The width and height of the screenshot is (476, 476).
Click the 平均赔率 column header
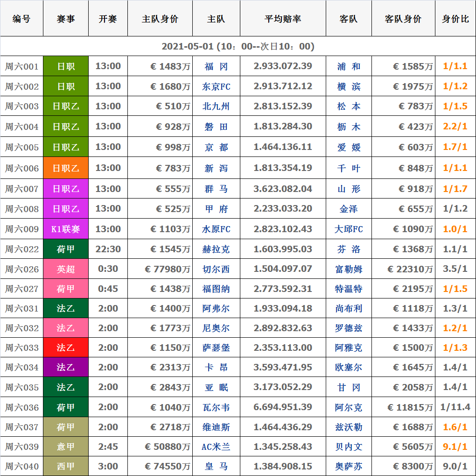click(x=282, y=19)
